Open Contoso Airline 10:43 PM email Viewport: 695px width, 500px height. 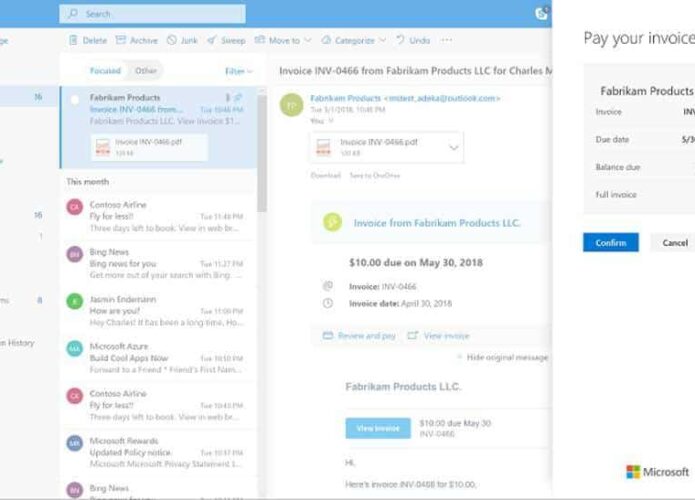click(x=159, y=405)
